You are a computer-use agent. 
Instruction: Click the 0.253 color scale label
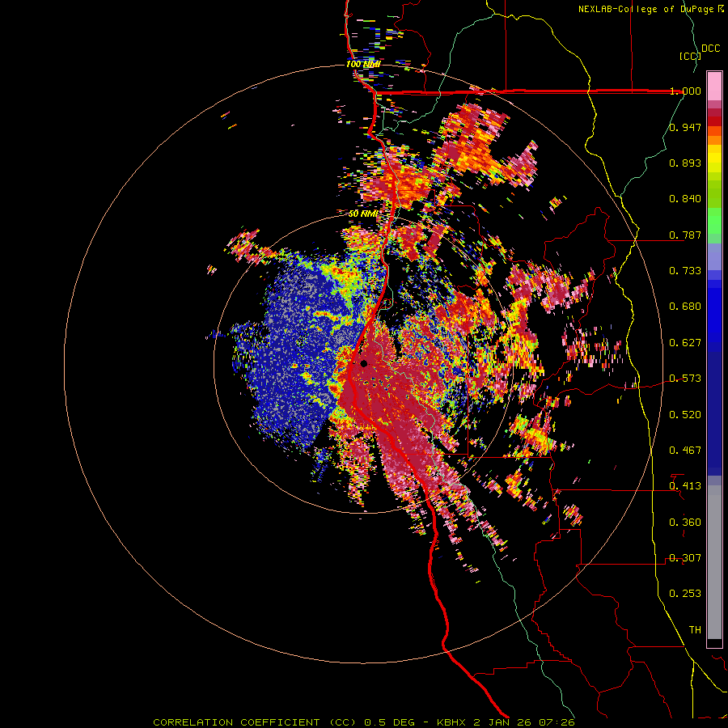coord(685,594)
